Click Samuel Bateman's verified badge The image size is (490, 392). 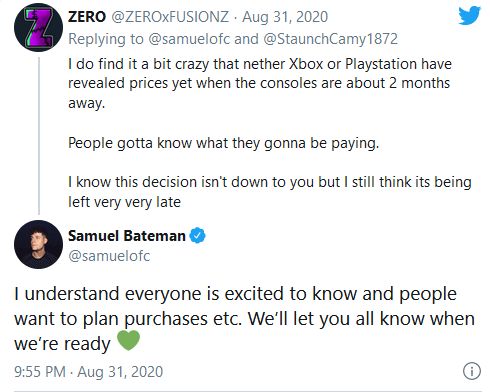pyautogui.click(x=197, y=235)
